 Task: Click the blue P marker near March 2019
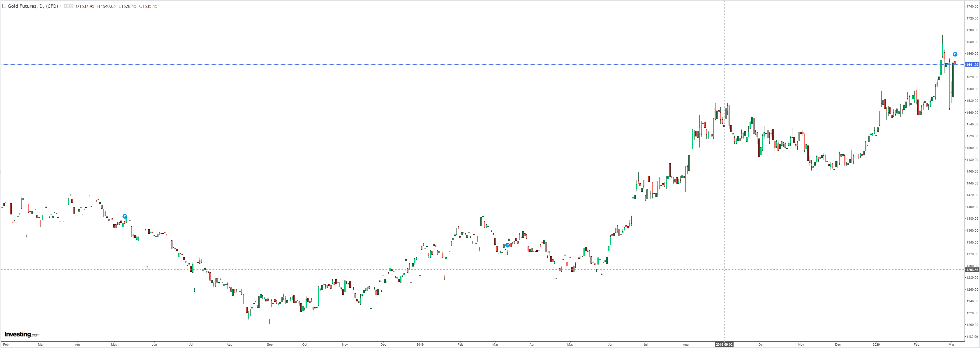[x=507, y=245]
